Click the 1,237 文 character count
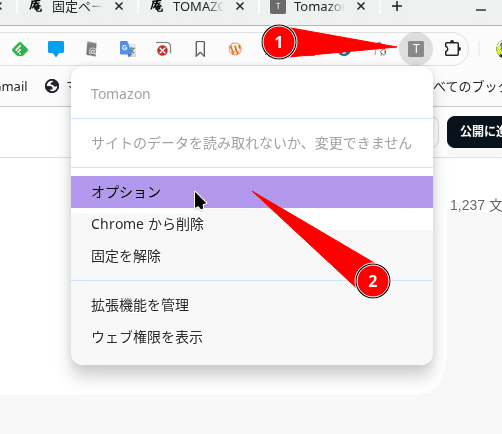 coord(476,205)
